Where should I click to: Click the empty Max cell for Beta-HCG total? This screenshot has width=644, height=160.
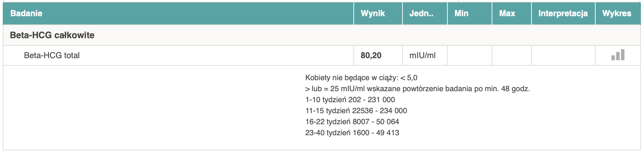pyautogui.click(x=511, y=55)
